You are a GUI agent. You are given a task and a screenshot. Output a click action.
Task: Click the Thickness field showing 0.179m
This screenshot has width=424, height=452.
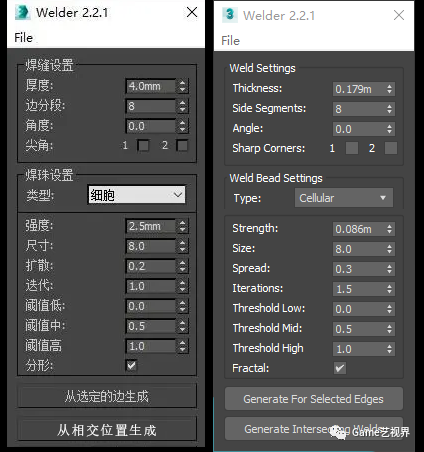[359, 89]
